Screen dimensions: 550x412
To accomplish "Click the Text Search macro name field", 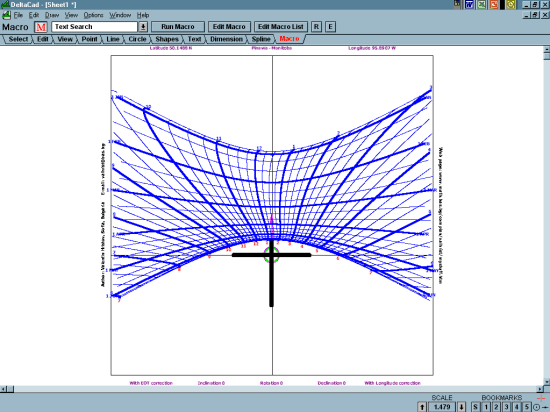I will [x=94, y=27].
